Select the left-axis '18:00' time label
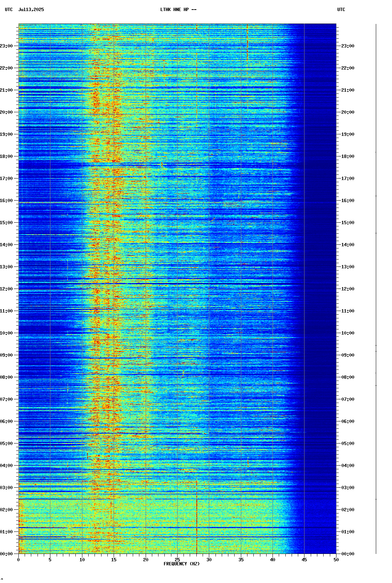 (6, 156)
